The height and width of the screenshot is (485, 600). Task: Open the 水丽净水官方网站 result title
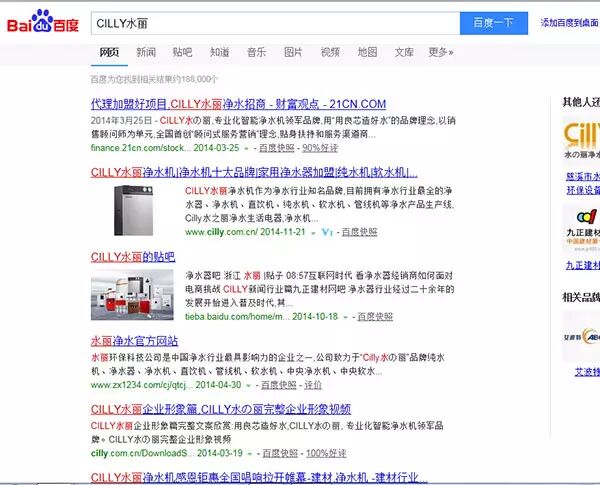tap(134, 341)
